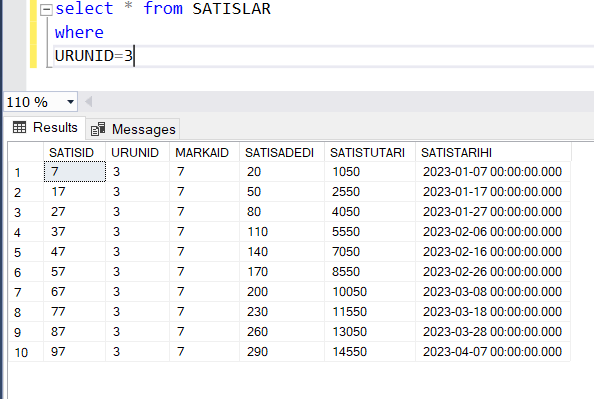
Task: Click the Messages tab icon
Action: pyautogui.click(x=98, y=129)
